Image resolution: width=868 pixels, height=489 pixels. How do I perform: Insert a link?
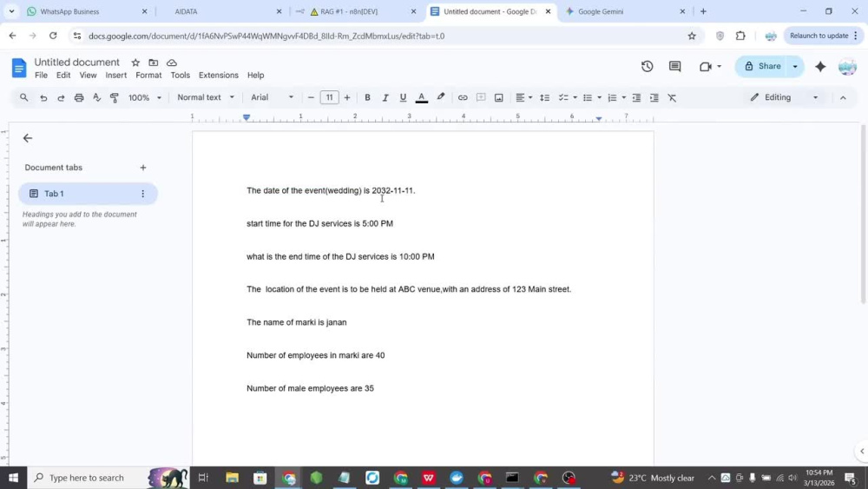click(463, 97)
